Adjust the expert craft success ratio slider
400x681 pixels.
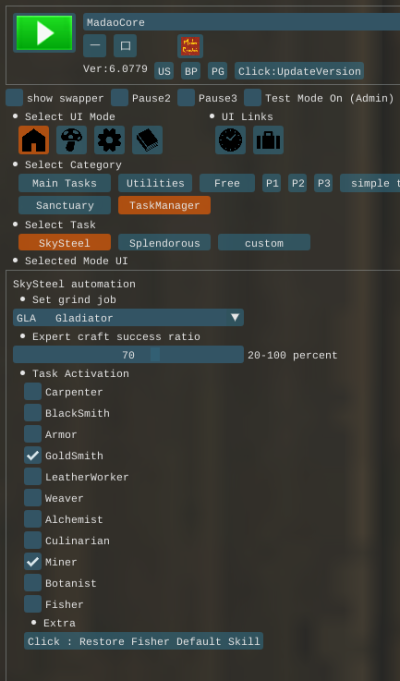[128, 354]
